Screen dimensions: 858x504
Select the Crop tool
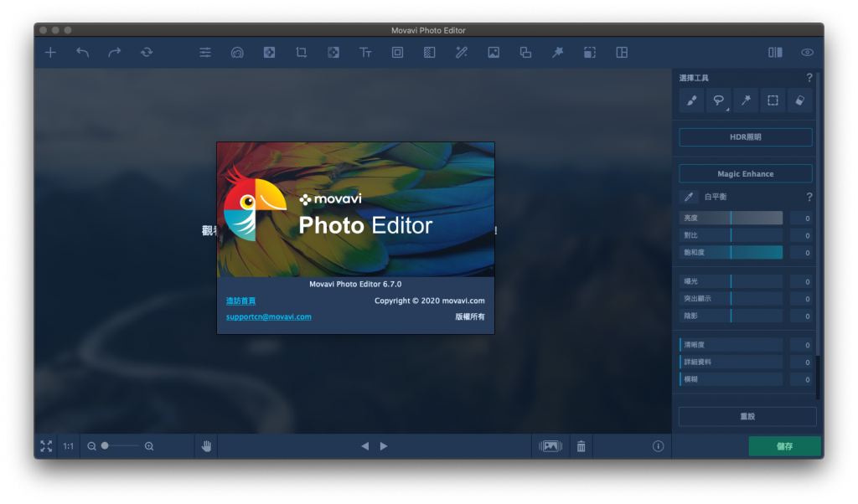[x=301, y=53]
